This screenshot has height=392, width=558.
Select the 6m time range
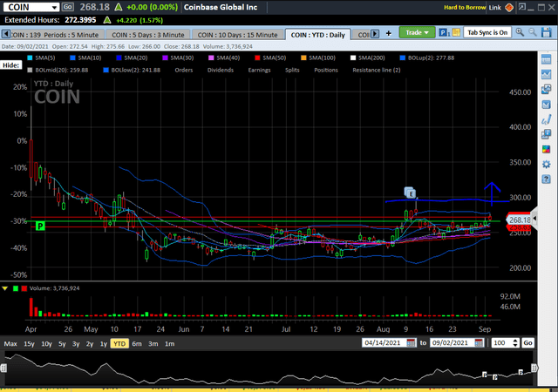137,343
